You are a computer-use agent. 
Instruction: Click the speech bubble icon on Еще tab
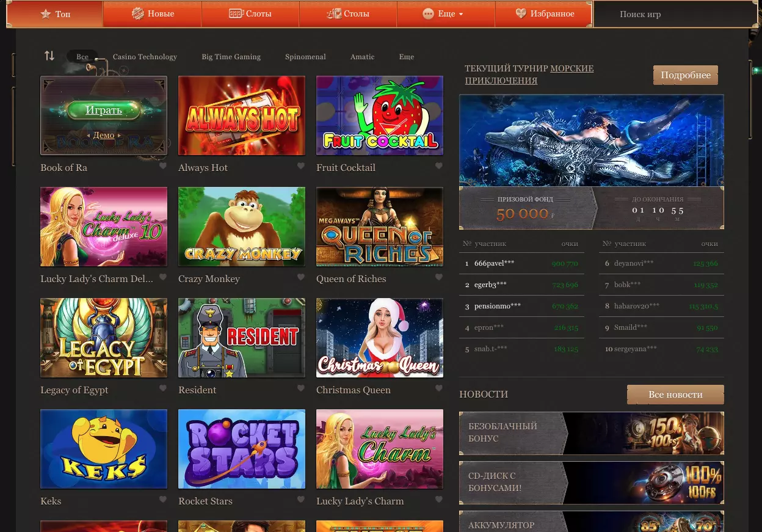coord(428,13)
